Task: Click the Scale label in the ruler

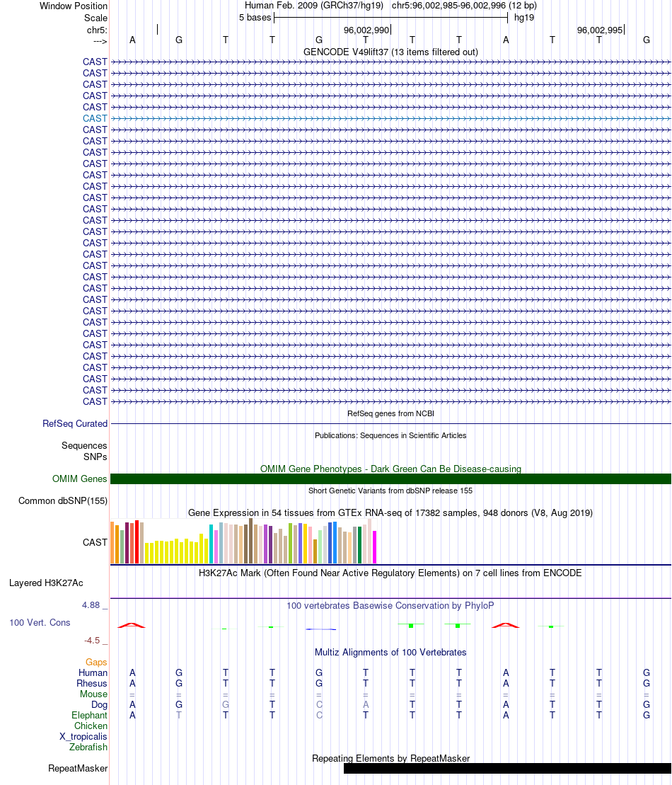Action: pos(95,18)
